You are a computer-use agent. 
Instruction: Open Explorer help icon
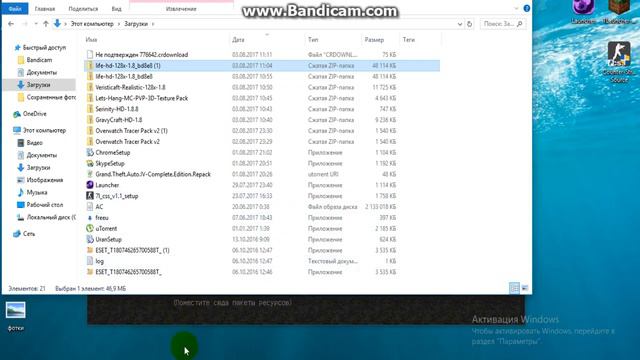(527, 8)
